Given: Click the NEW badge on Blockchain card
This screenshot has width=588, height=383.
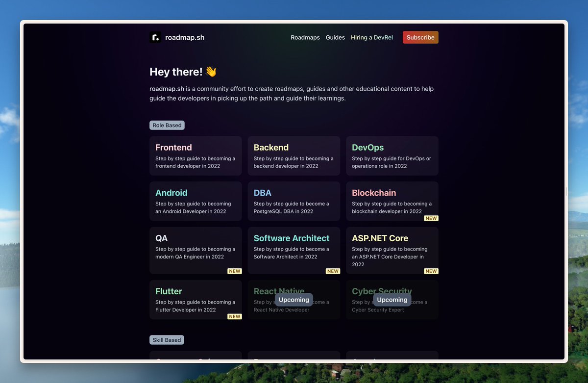Looking at the screenshot, I should point(431,218).
